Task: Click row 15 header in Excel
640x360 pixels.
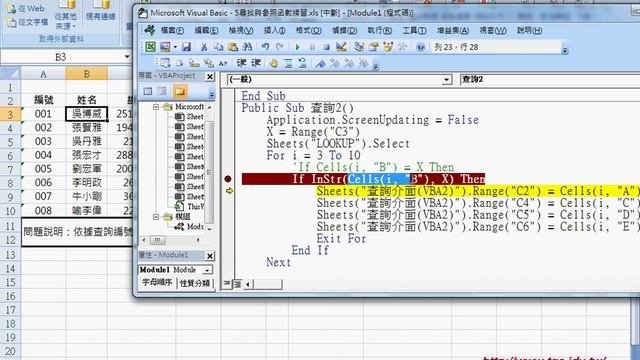Action: (10, 282)
